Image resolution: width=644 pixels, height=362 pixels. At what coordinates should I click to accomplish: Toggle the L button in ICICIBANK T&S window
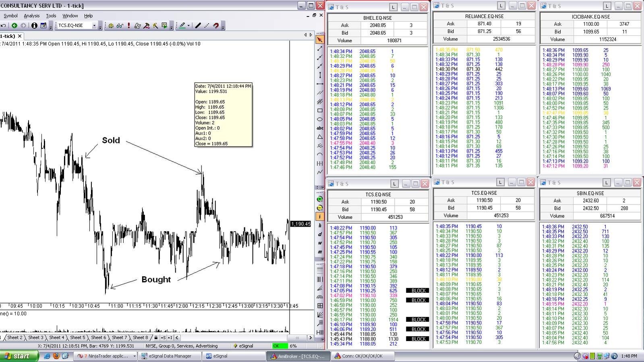point(607,6)
